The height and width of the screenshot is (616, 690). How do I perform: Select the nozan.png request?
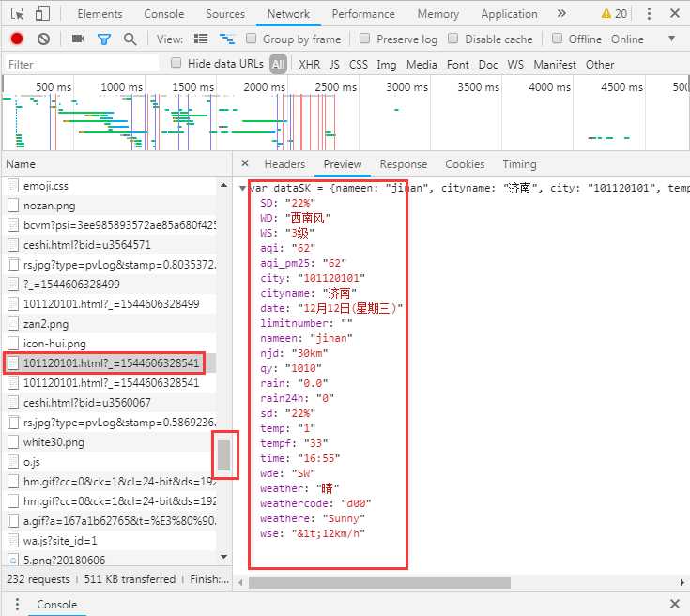[x=109, y=206]
